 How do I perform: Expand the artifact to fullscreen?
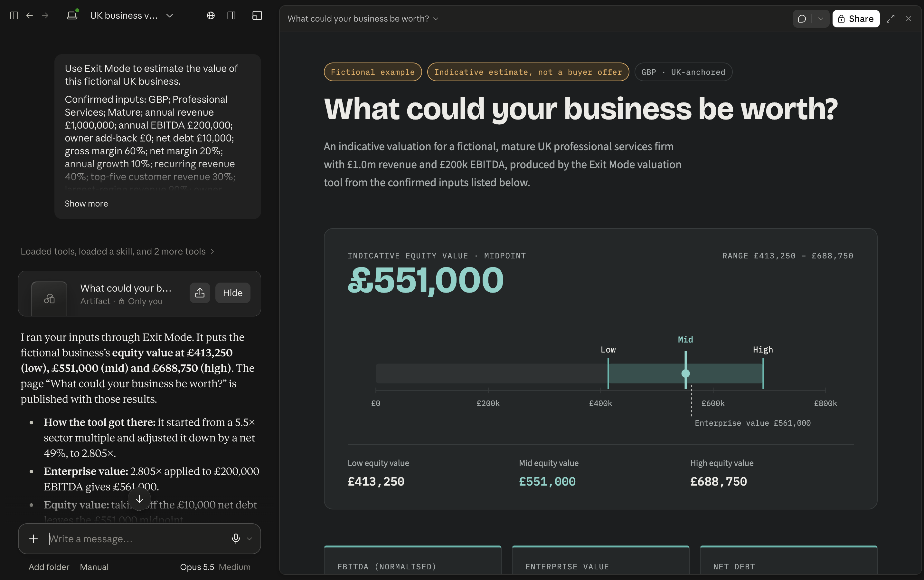(891, 19)
